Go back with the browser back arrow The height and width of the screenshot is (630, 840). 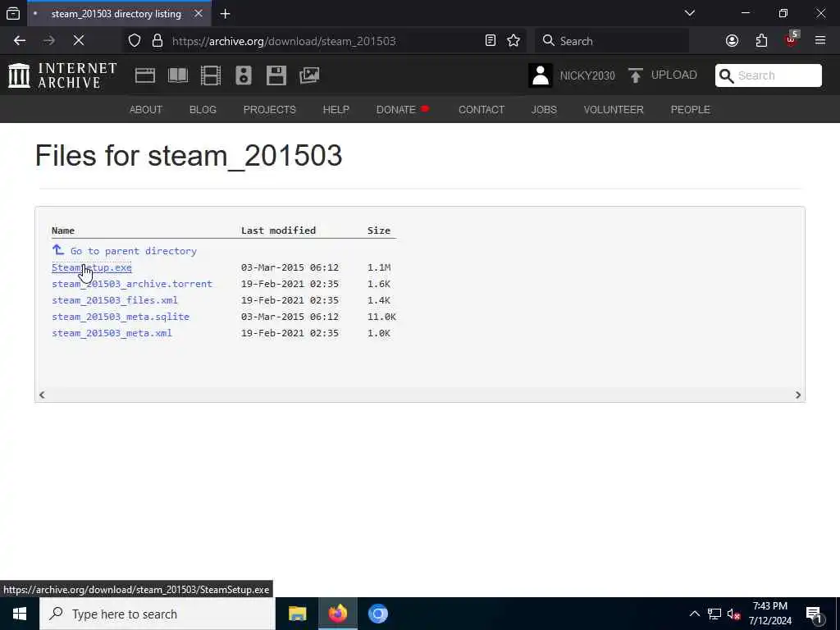point(20,41)
